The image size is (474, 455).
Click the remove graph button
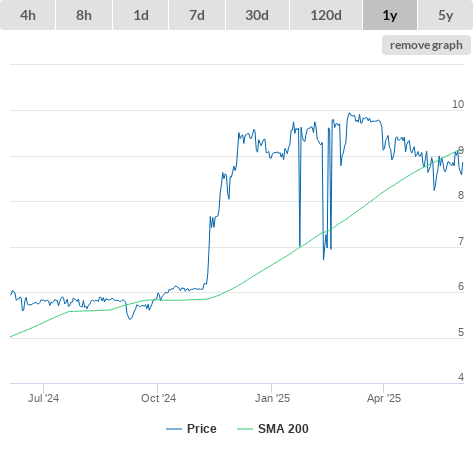point(426,45)
